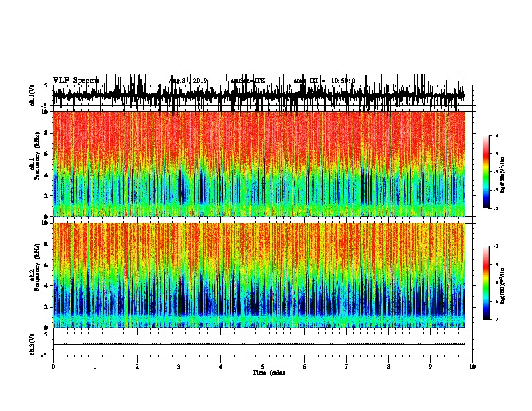
Task: Click the -7 value on ch.2 color bar
Action: tap(496, 319)
